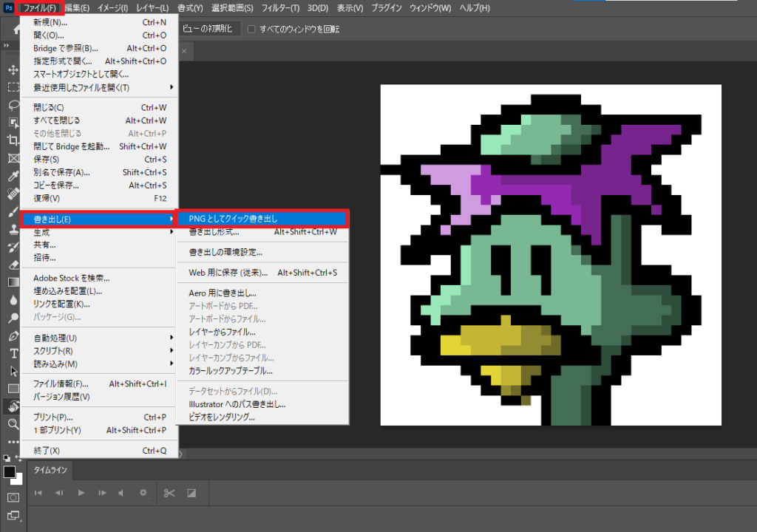Select the Type (T) tool

coord(13,353)
